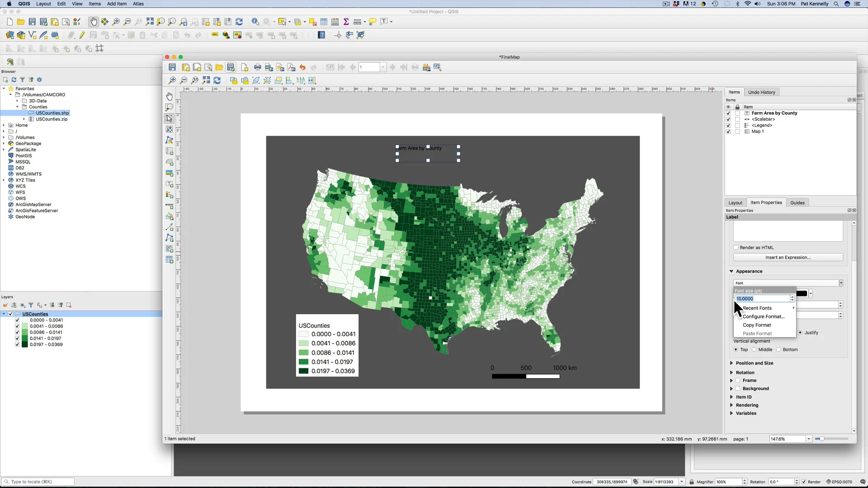Export layout as image
The width and height of the screenshot is (868, 488).
click(269, 67)
